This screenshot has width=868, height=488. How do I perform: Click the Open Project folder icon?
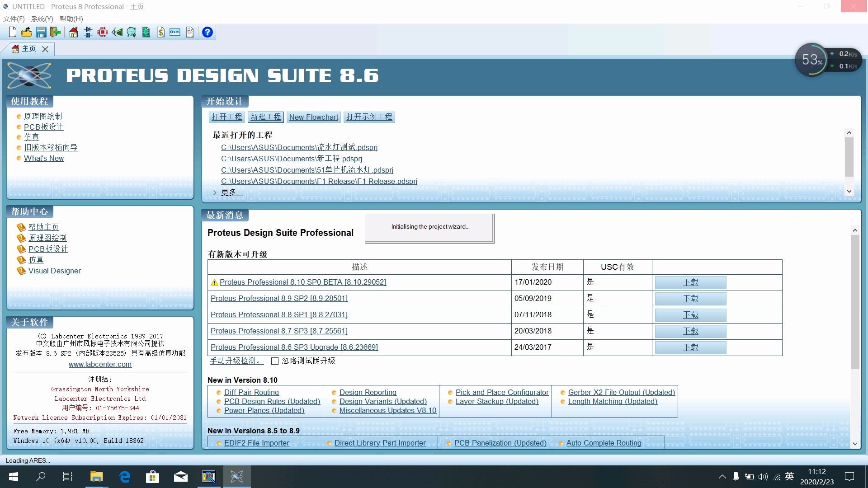tap(27, 32)
